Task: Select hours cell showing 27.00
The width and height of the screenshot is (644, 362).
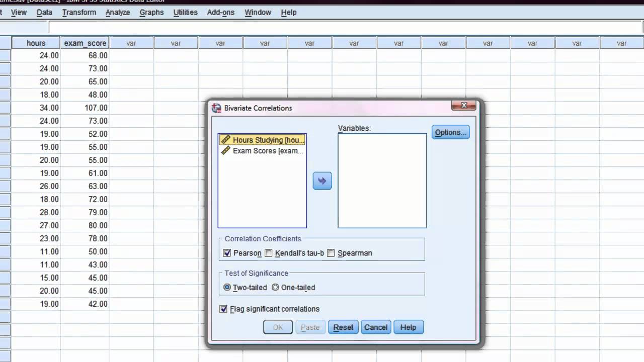Action: (36, 225)
